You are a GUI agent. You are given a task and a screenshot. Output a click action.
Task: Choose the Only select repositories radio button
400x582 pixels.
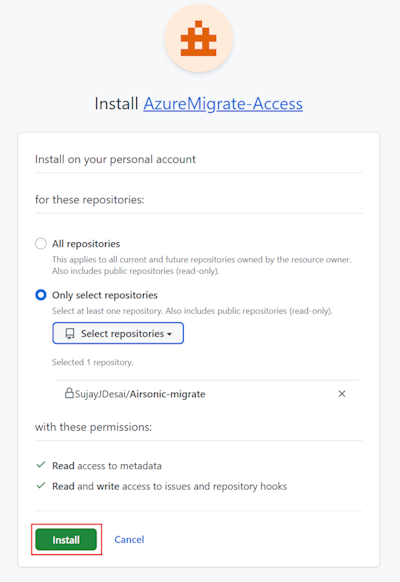point(41,295)
